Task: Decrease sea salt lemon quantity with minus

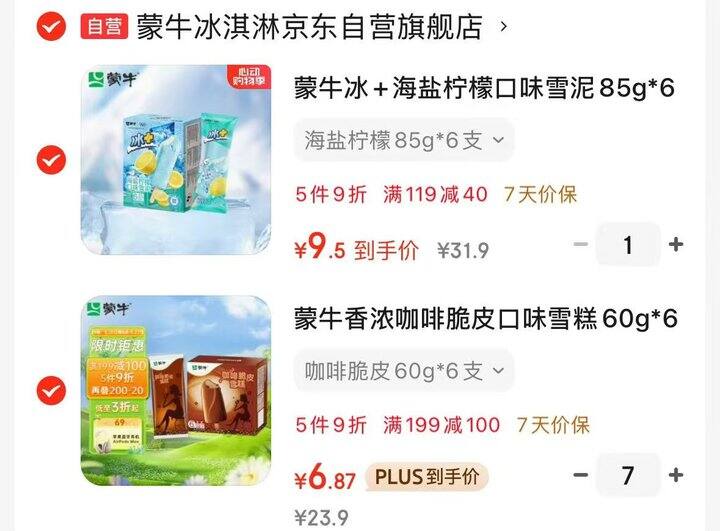Action: (581, 244)
